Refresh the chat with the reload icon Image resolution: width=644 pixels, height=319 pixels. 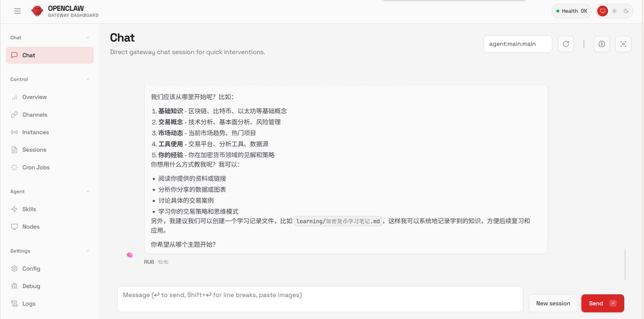(566, 44)
